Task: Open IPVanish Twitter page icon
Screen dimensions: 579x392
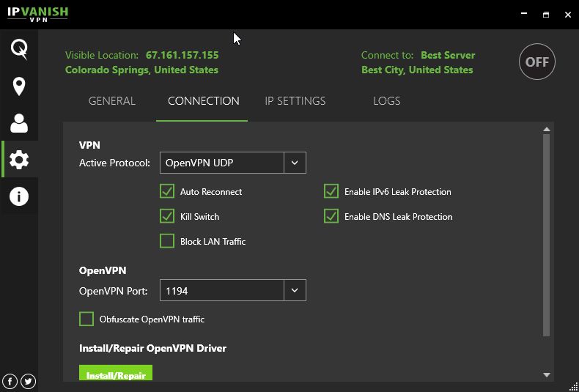Action: pos(29,381)
